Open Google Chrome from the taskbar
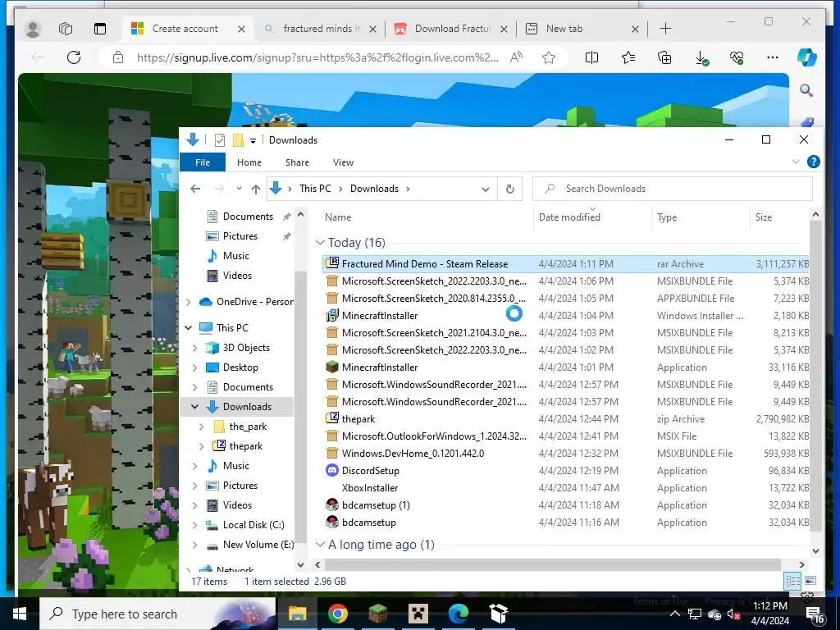This screenshot has width=840, height=630. click(x=337, y=614)
